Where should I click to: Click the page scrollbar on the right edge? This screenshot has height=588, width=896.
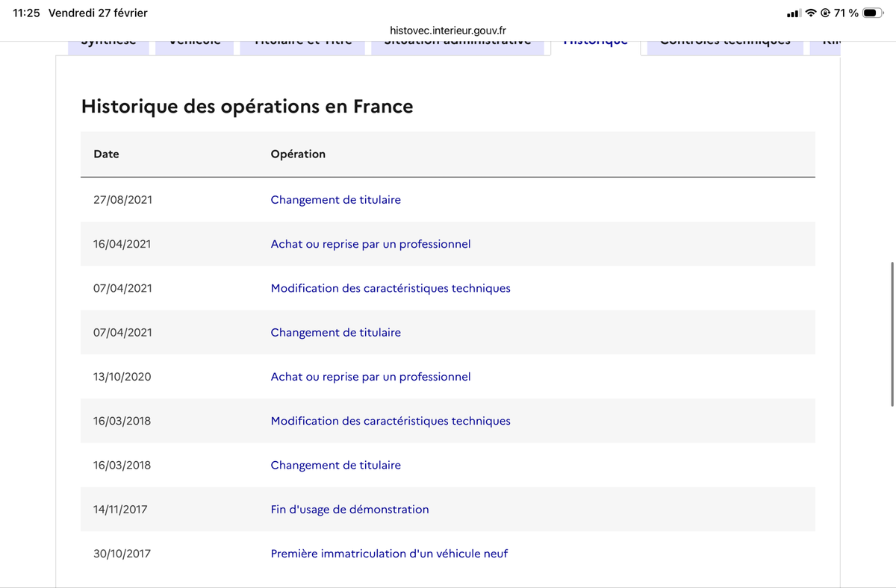coord(892,334)
